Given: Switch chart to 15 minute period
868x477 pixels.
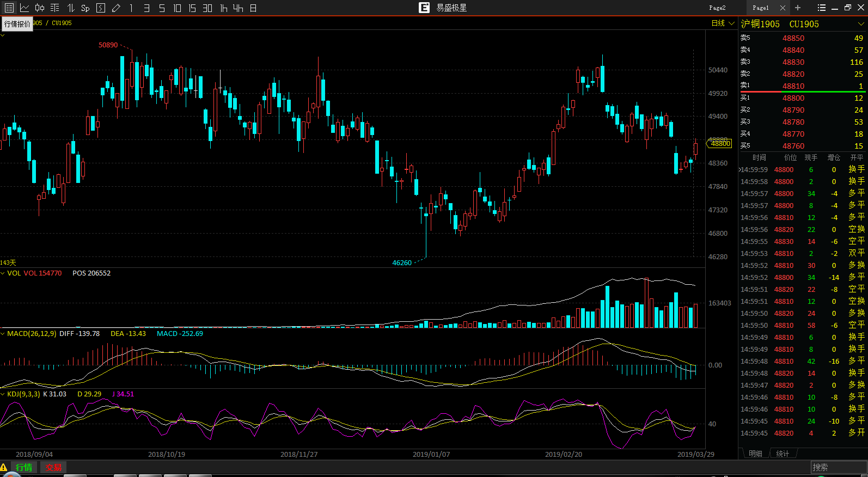Looking at the screenshot, I should (x=192, y=8).
